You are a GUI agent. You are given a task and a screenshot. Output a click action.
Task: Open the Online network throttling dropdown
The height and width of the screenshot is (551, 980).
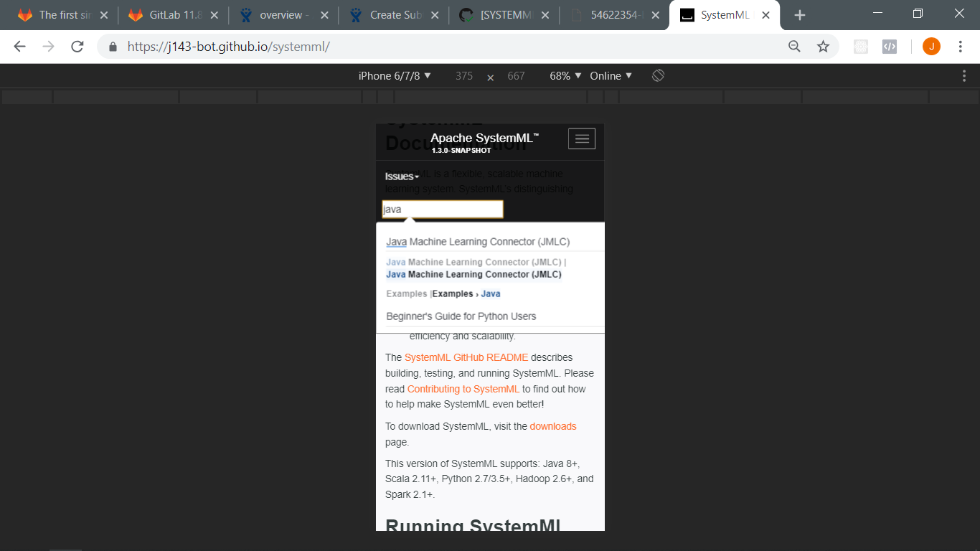[x=611, y=75]
